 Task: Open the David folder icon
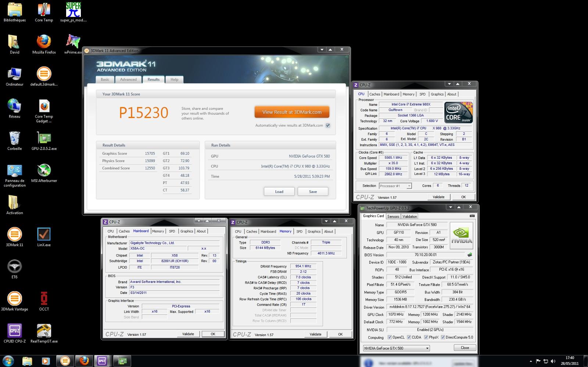15,44
